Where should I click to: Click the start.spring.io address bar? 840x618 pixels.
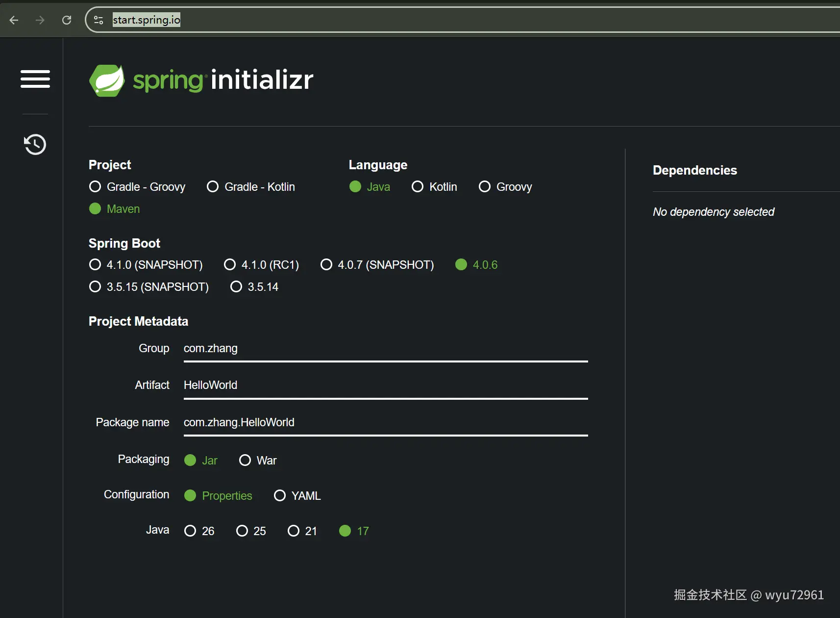pyautogui.click(x=463, y=20)
